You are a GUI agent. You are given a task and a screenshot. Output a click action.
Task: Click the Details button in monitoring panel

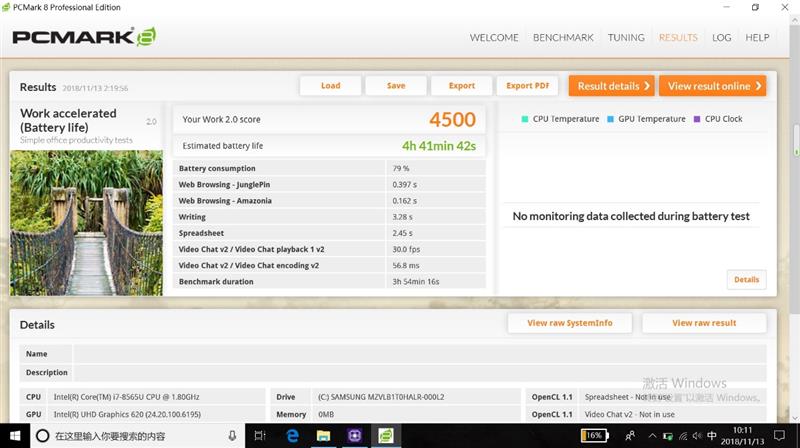746,280
